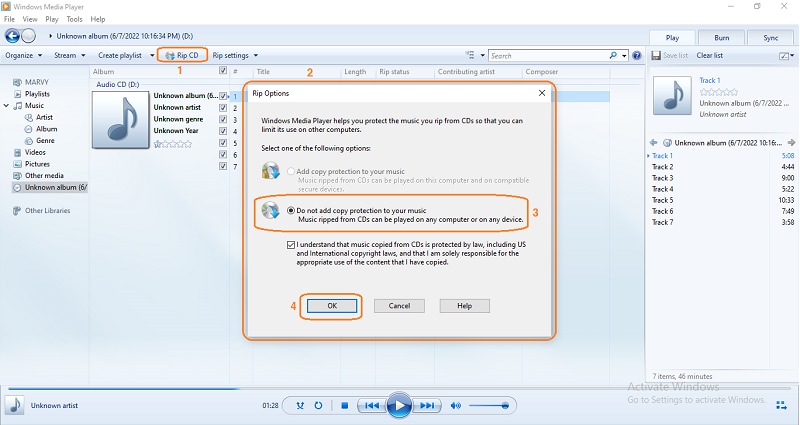Click the Track 1 album art in list pane

tap(672, 95)
